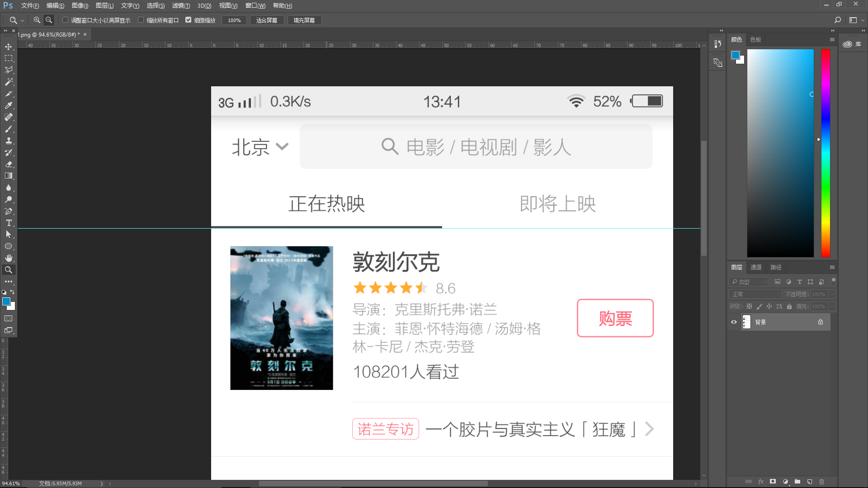Select the Clone Stamp tool
Screen dimensions: 868x488
point(9,141)
